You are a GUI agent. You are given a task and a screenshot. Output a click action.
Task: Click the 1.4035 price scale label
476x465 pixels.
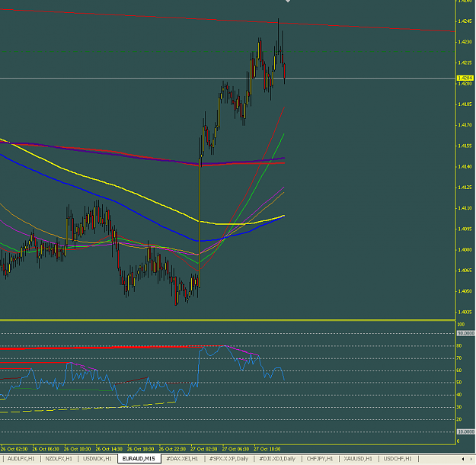pyautogui.click(x=465, y=312)
